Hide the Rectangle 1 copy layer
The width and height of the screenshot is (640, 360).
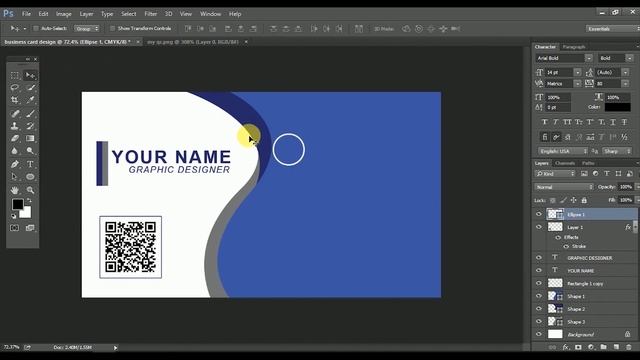(539, 283)
